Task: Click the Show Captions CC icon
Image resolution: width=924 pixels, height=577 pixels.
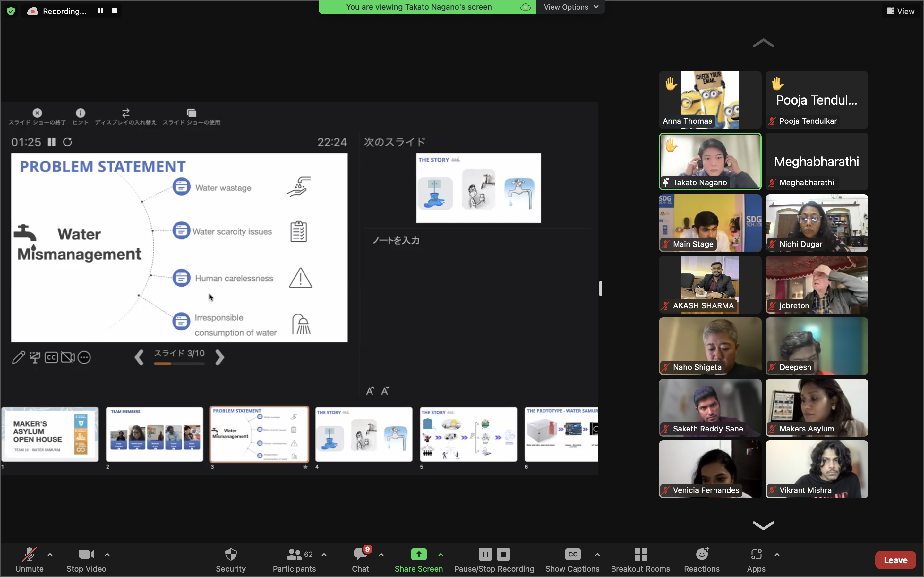Action: click(x=572, y=554)
